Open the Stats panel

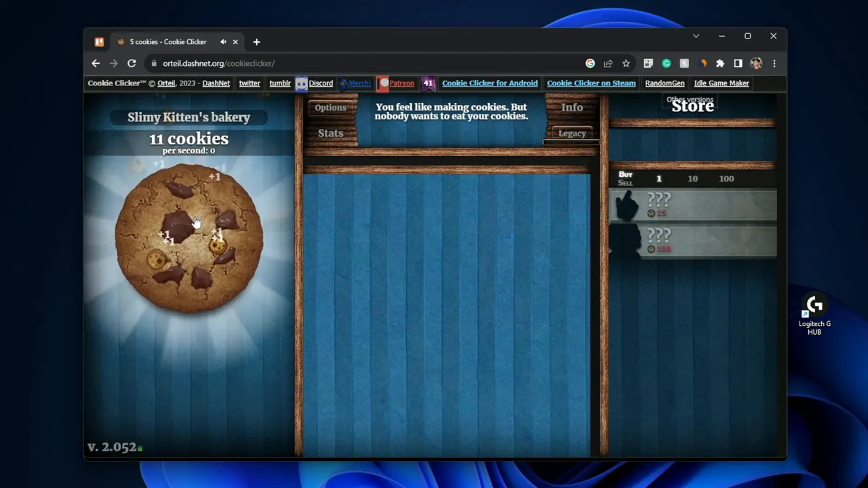[330, 134]
